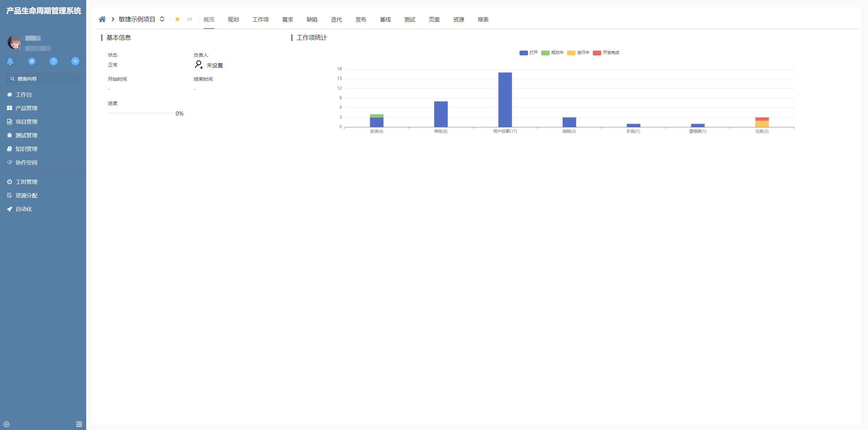
Task: Go to 工时管理 in the sidebar
Action: pyautogui.click(x=26, y=182)
